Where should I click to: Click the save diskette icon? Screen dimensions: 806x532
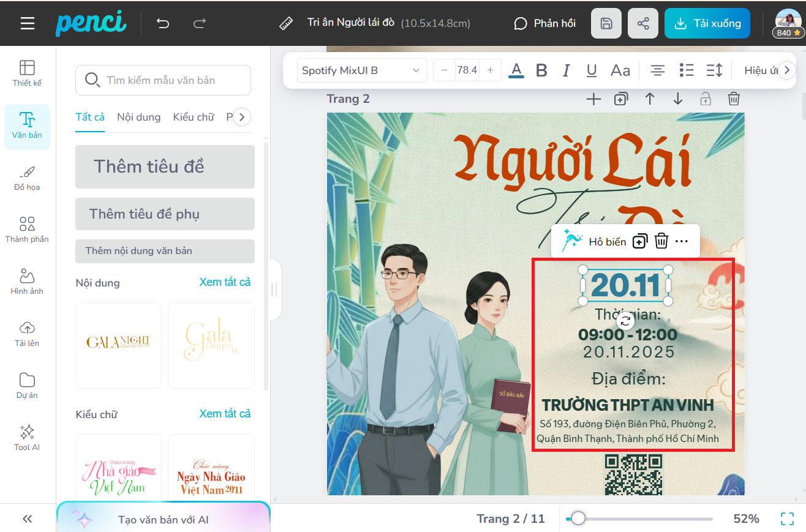click(x=606, y=24)
